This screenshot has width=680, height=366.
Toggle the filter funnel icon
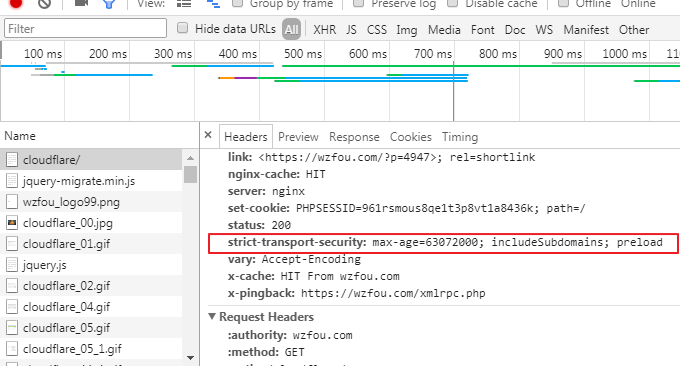pos(109,4)
